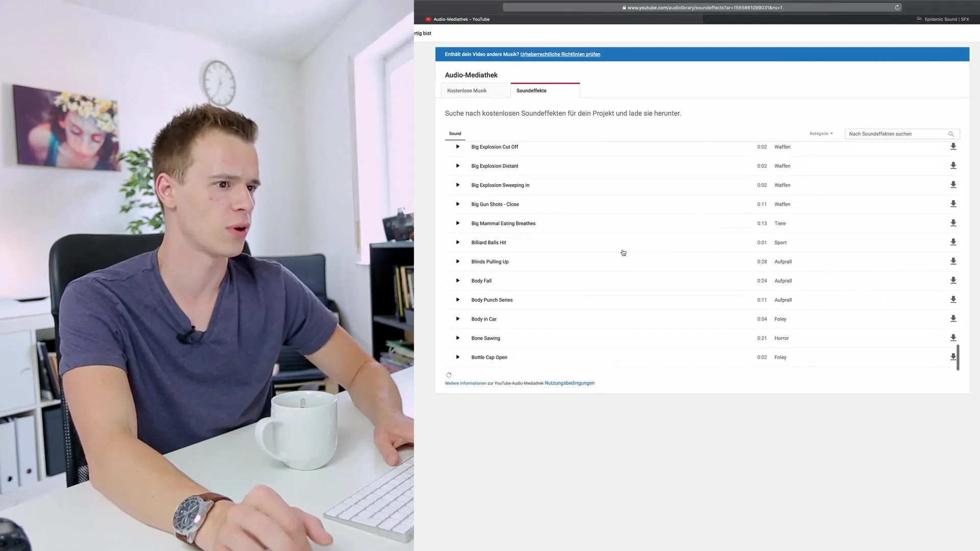
Task: Download Blinds Pulling Up sound
Action: tap(953, 261)
